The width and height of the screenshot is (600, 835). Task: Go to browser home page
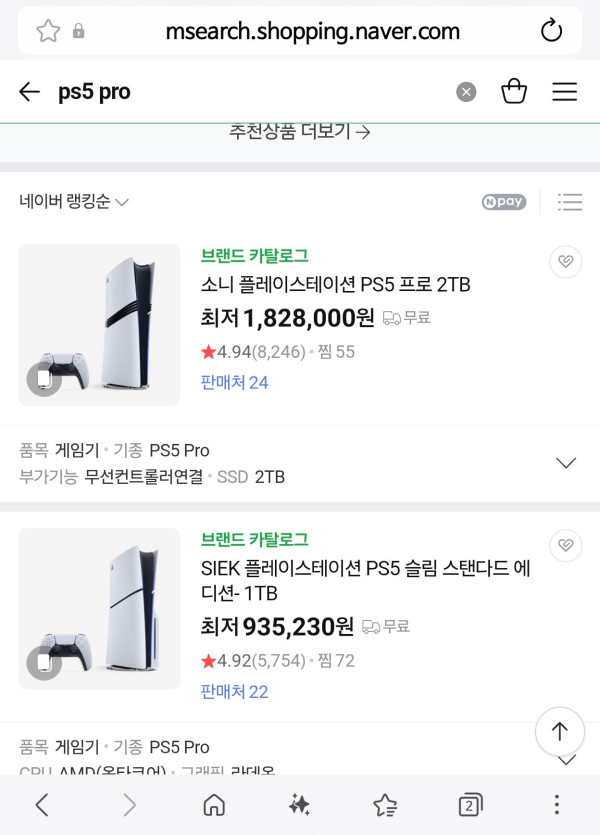pyautogui.click(x=214, y=805)
